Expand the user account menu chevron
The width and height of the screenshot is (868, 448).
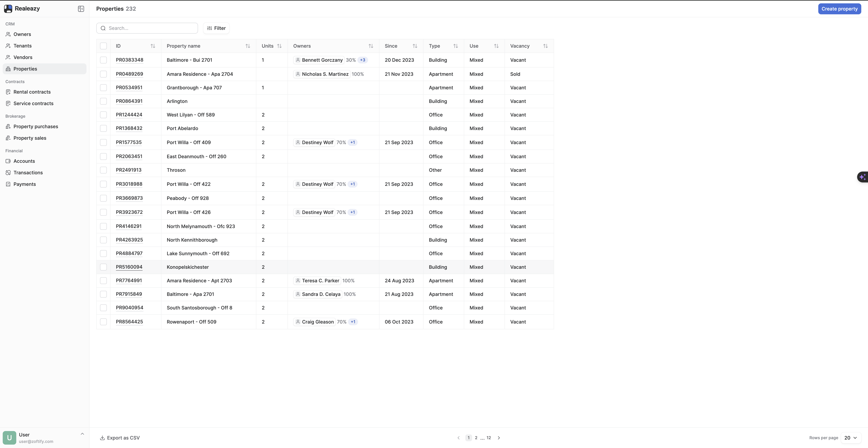point(82,434)
